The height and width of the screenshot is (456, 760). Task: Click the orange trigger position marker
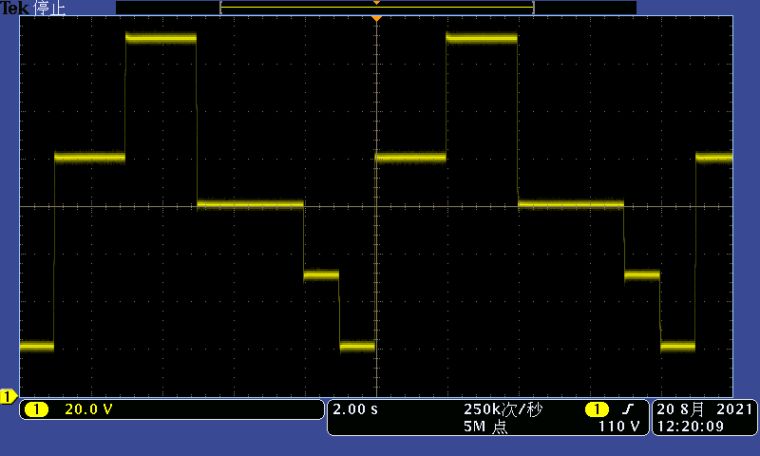(376, 19)
